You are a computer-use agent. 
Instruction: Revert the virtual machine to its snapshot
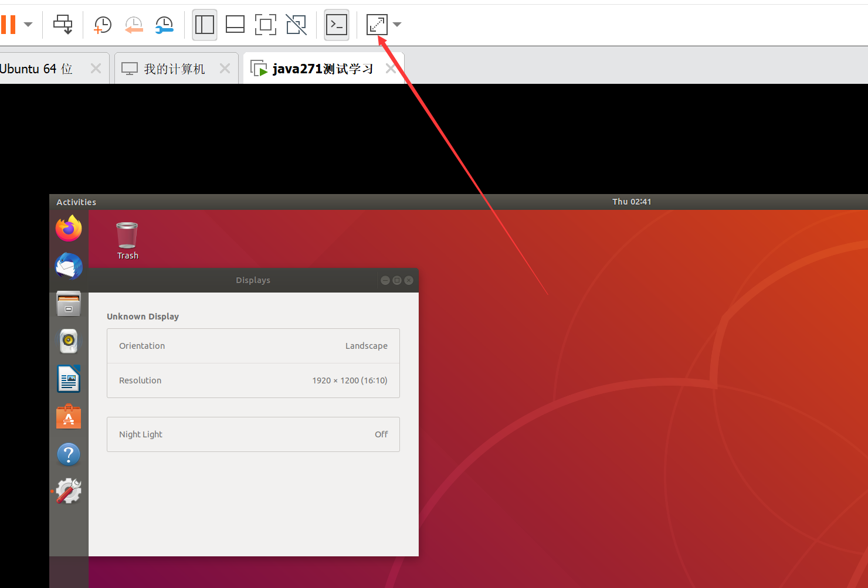coord(134,25)
